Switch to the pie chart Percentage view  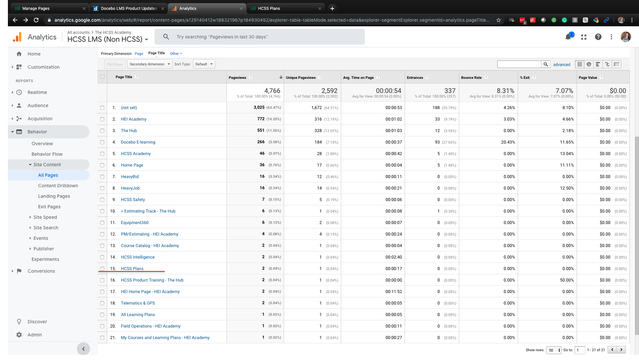tap(589, 64)
